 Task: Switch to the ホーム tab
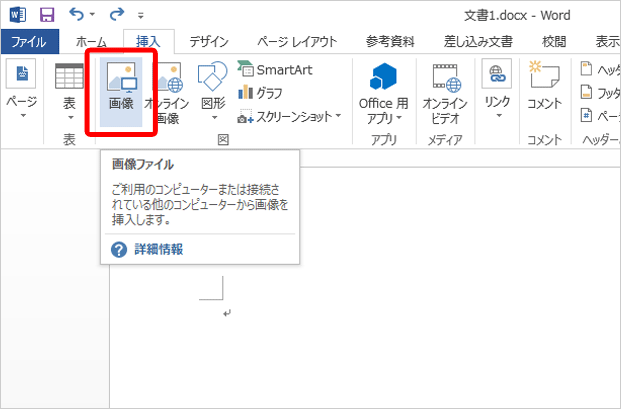pyautogui.click(x=91, y=42)
